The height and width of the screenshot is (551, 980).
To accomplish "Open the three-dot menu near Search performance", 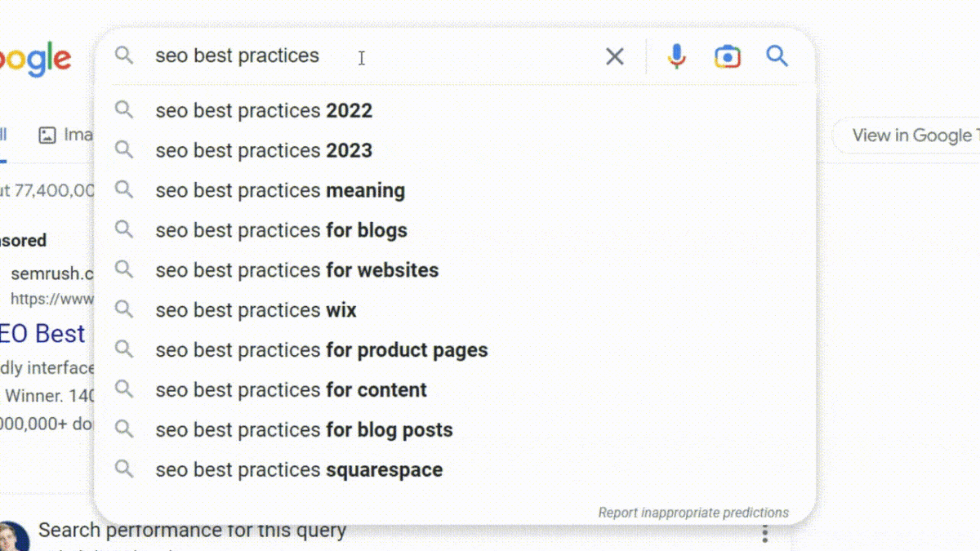I will [x=764, y=532].
